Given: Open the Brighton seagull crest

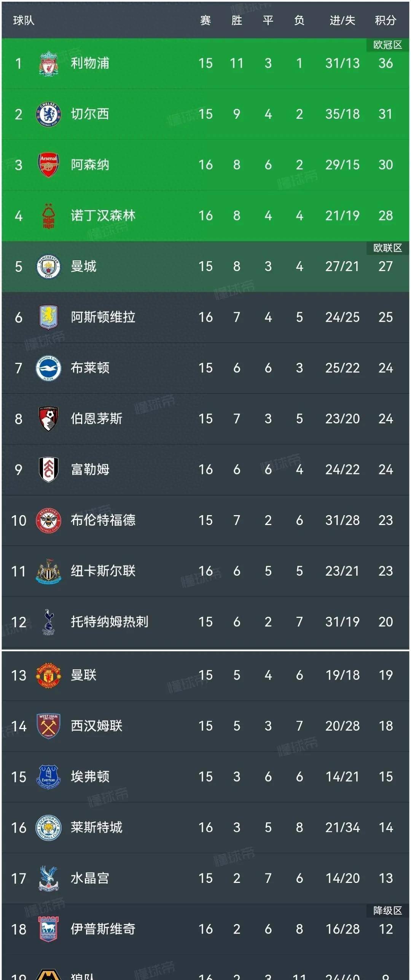Looking at the screenshot, I should point(48,368).
